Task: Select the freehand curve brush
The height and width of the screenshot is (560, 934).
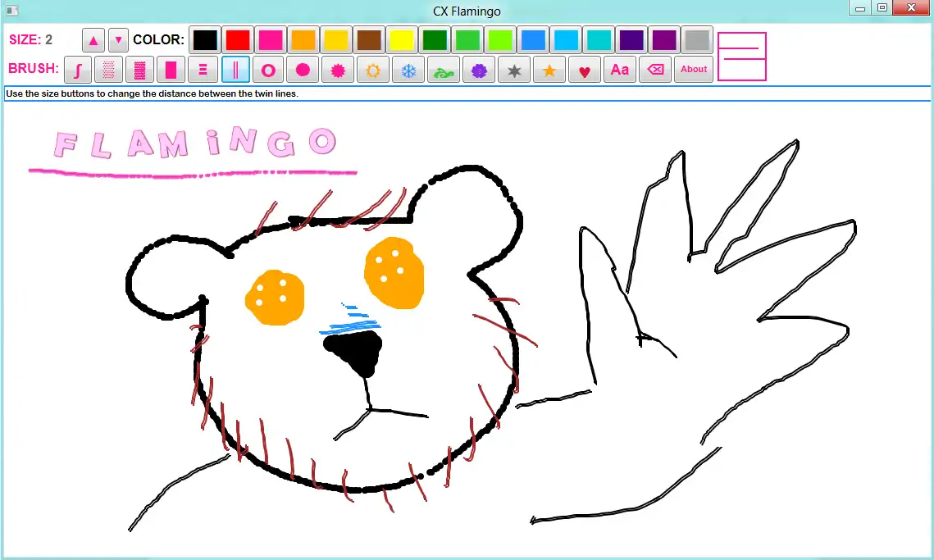Action: point(77,70)
